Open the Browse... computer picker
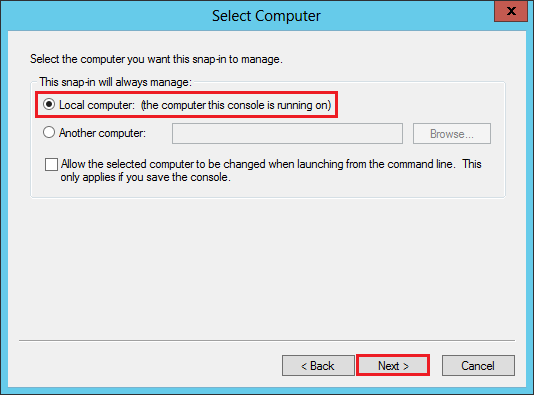 point(452,133)
